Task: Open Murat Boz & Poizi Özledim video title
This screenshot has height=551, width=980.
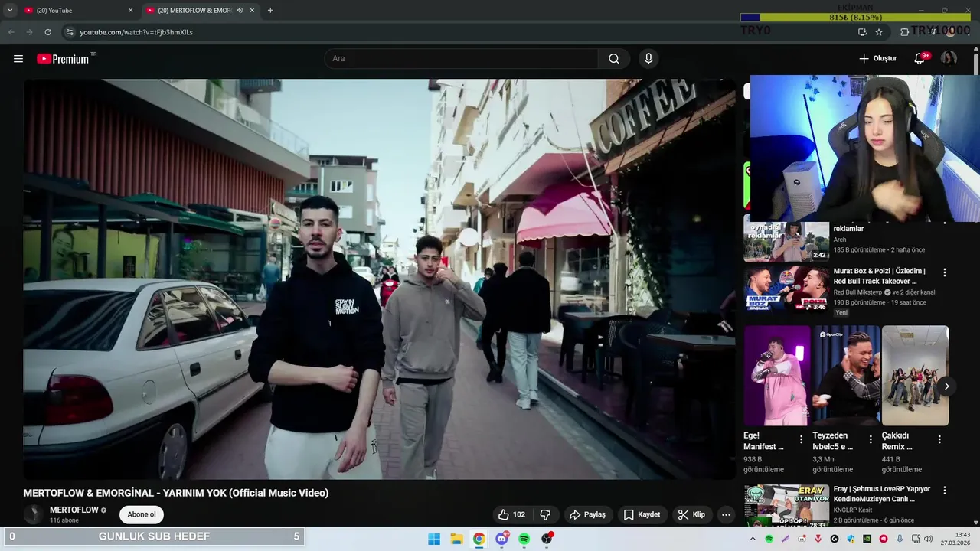Action: click(880, 276)
